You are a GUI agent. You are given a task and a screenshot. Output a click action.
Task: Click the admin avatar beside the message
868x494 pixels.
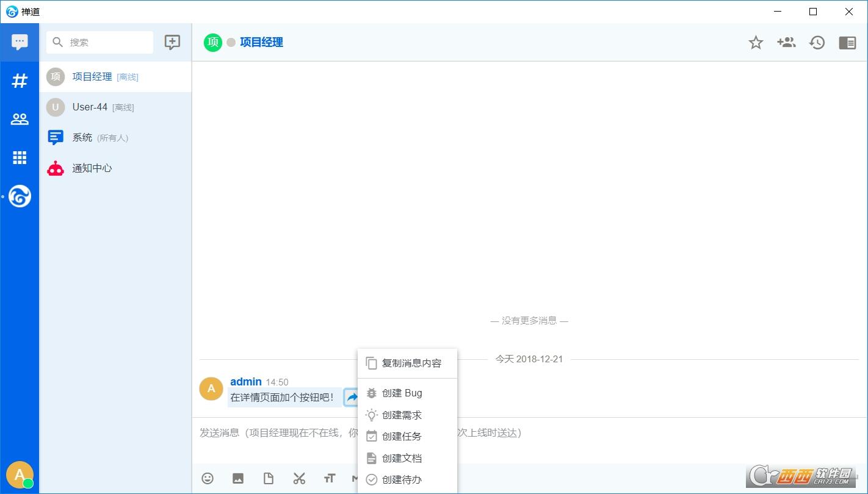(211, 389)
